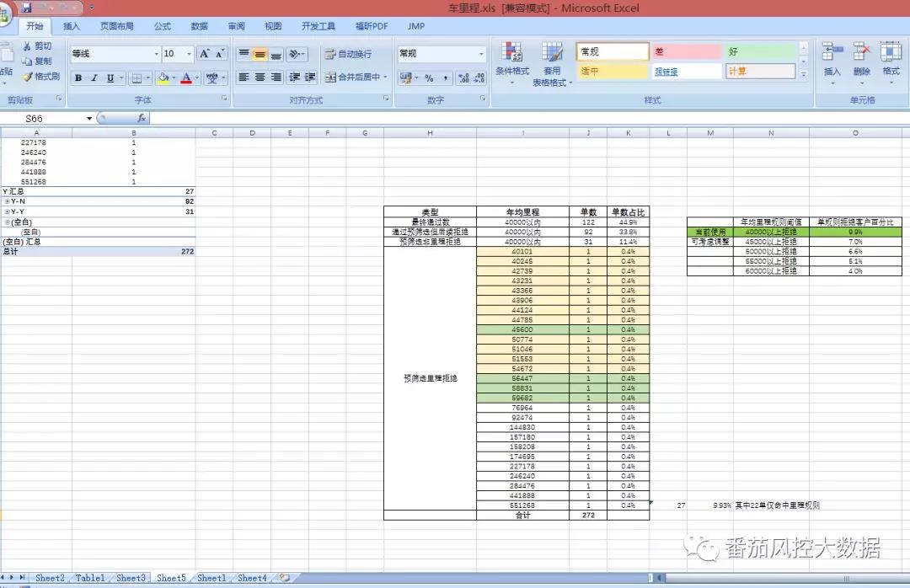Click the insert new worksheet tab icon
Viewport: 910px width, 588px height.
coord(285,578)
